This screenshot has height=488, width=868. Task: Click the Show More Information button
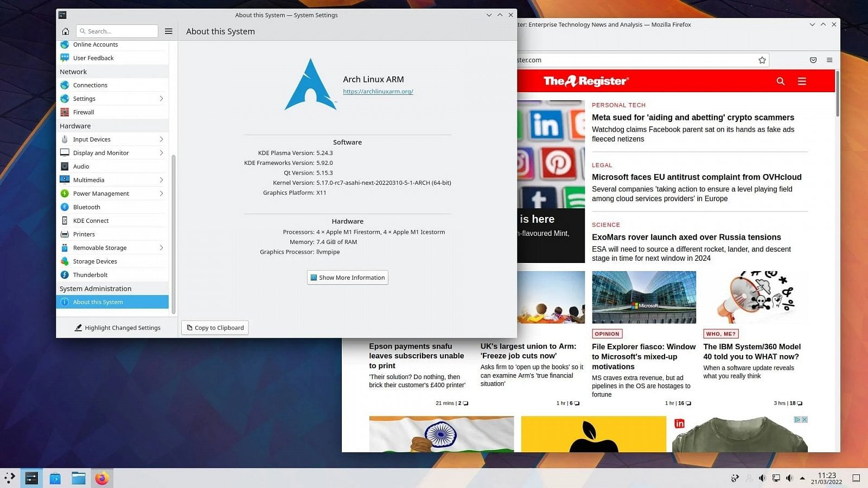pyautogui.click(x=347, y=277)
